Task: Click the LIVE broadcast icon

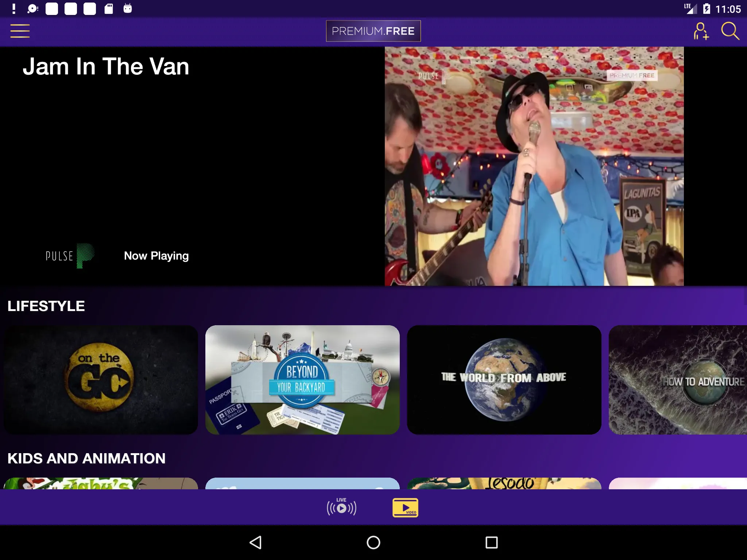Action: (341, 507)
